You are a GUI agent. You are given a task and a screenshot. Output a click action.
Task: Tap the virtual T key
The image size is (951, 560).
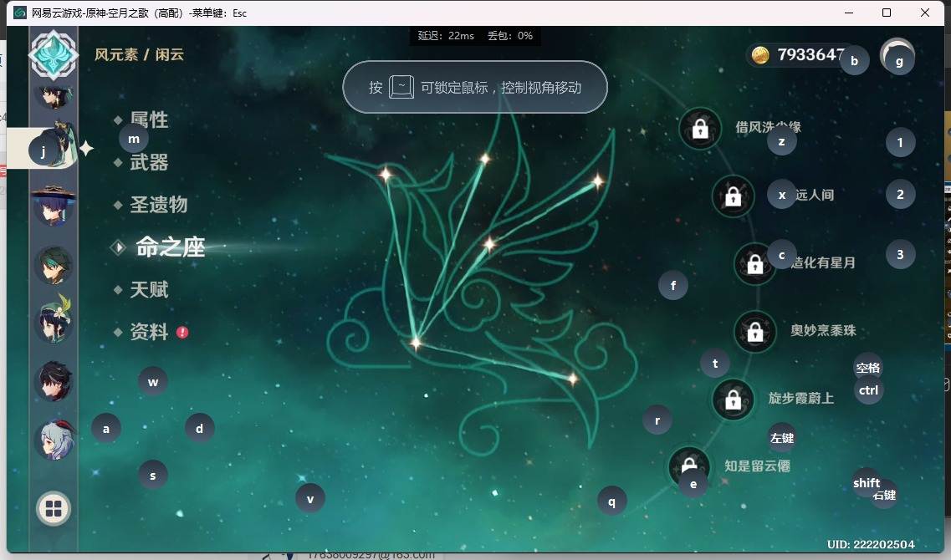tap(715, 363)
